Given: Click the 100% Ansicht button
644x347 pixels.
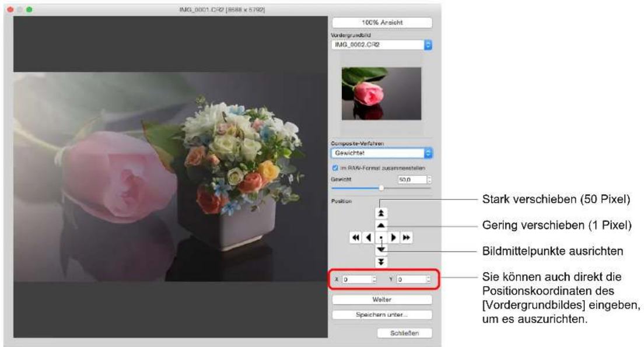Looking at the screenshot, I should [382, 23].
